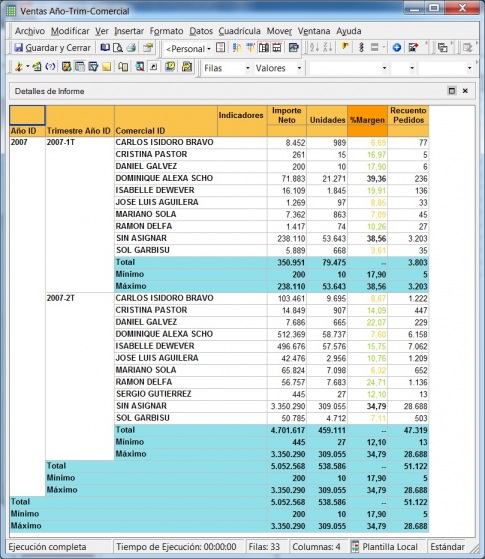Click the yellow flag icon
Screen dimensions: 485x559
pyautogui.click(x=345, y=47)
